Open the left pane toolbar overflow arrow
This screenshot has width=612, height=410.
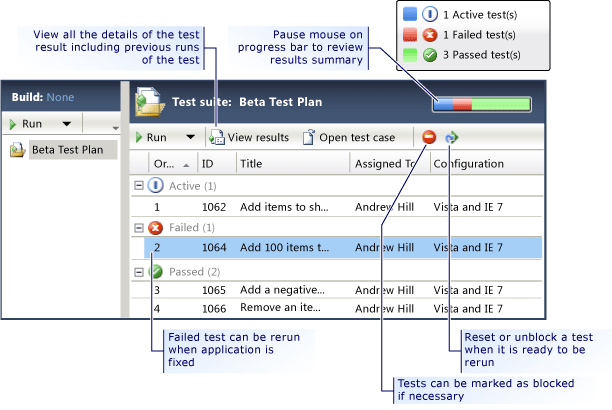115,128
